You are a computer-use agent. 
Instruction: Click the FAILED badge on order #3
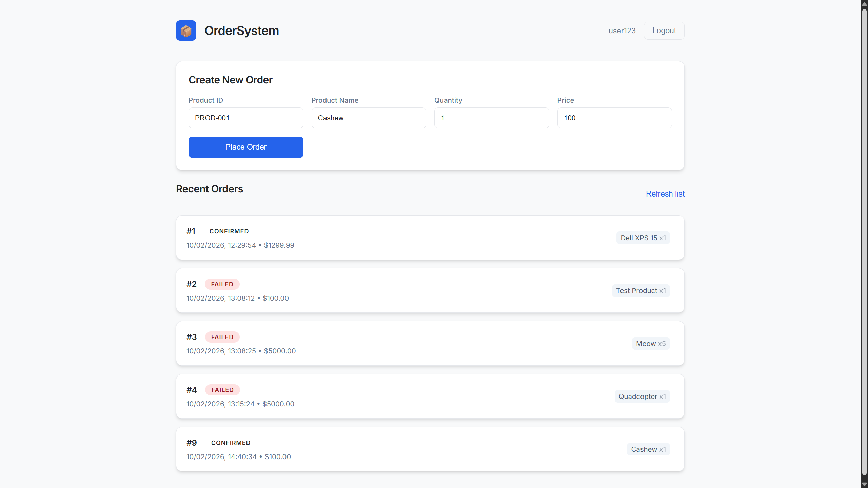click(222, 337)
